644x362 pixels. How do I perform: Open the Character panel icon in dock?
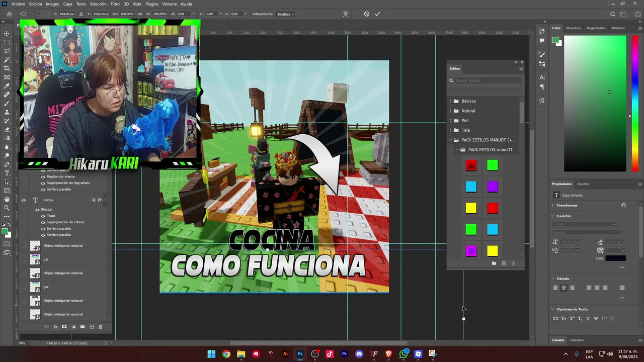point(542,77)
